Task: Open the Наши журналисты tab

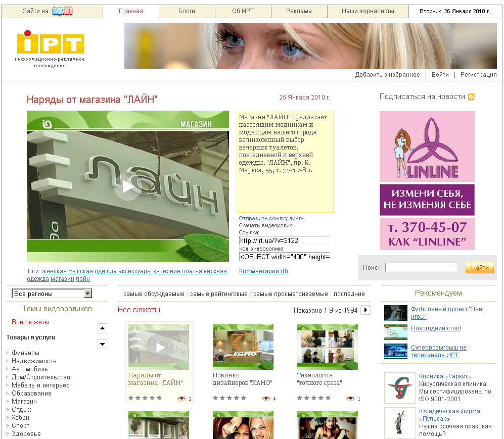Action: (368, 11)
